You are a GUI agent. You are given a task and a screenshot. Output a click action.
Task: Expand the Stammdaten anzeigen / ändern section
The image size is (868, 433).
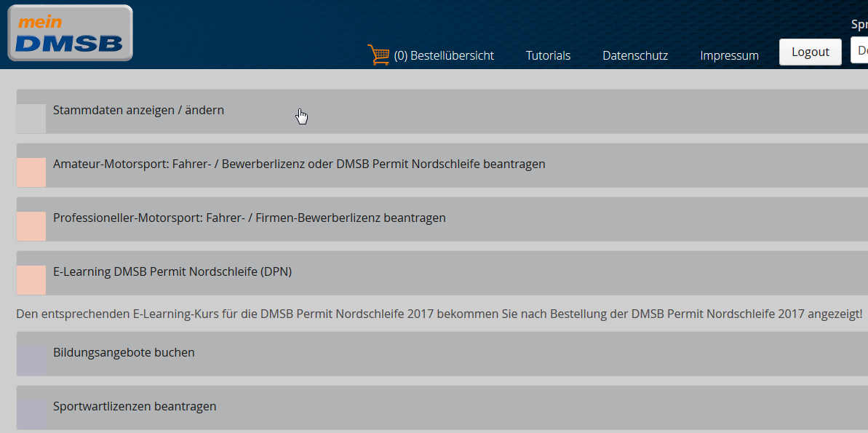[x=138, y=111]
